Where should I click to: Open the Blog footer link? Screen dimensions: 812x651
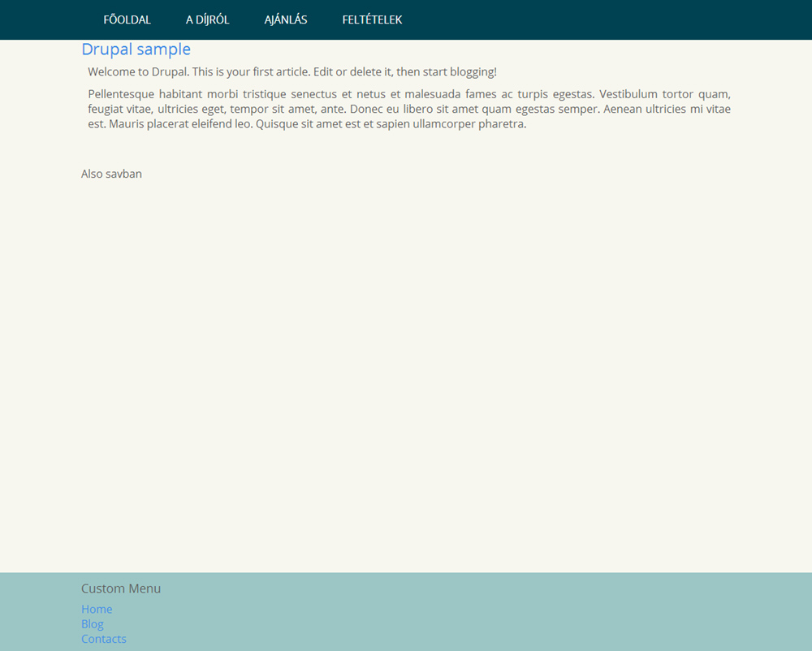pyautogui.click(x=93, y=624)
